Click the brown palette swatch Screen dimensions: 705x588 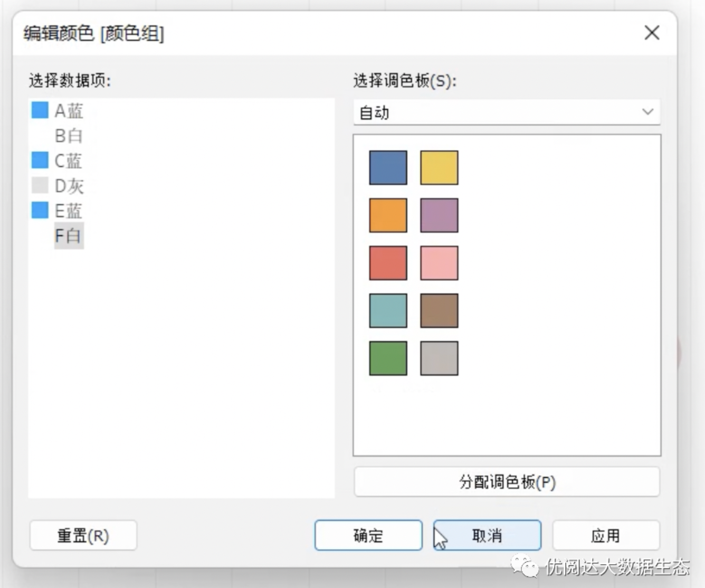(439, 311)
